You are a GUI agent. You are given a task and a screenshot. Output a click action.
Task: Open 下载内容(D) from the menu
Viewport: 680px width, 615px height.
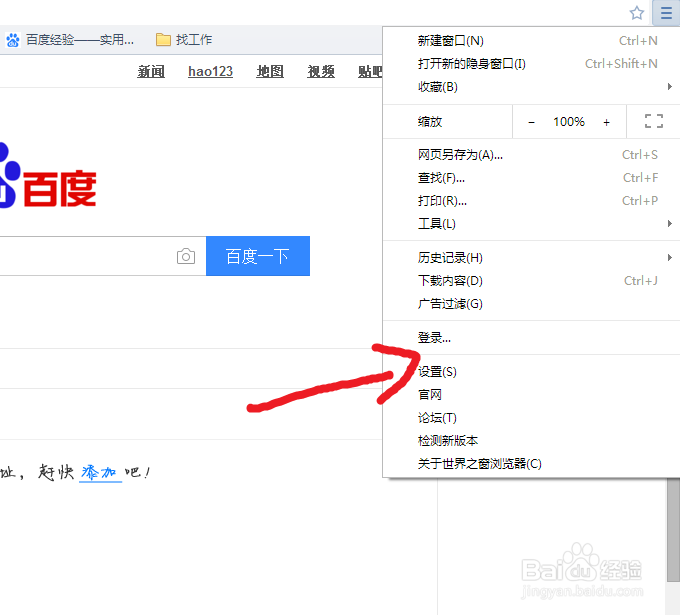pos(531,281)
